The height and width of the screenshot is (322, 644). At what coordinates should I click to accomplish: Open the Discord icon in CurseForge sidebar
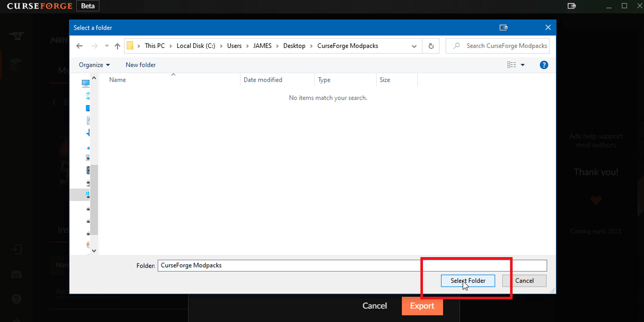(17, 275)
